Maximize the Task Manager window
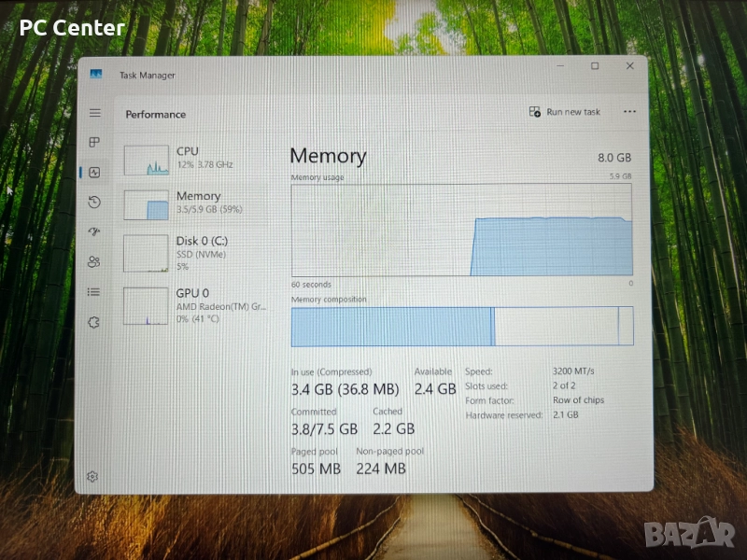The height and width of the screenshot is (560, 747). pos(595,66)
